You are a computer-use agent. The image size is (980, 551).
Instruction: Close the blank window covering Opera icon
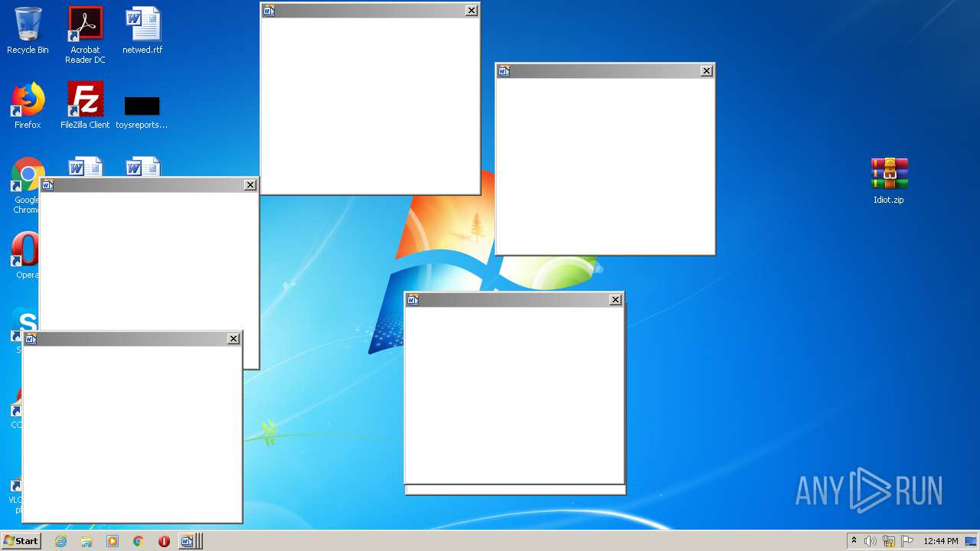[x=250, y=184]
